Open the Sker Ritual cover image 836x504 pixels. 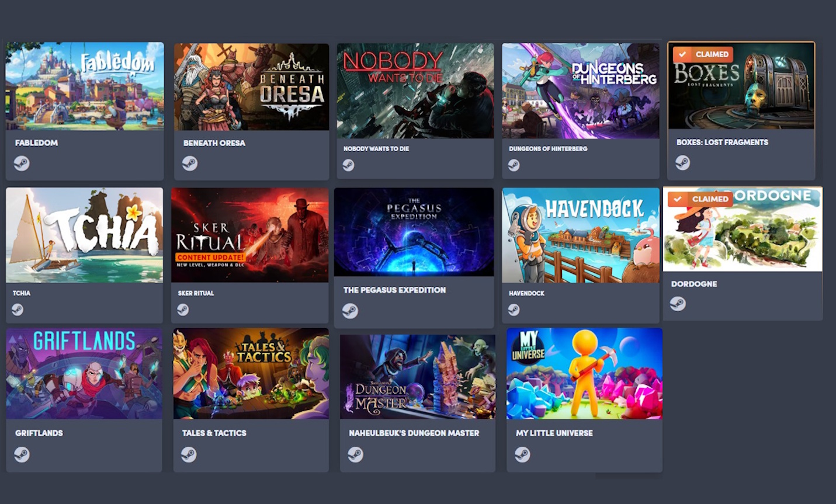tap(249, 235)
